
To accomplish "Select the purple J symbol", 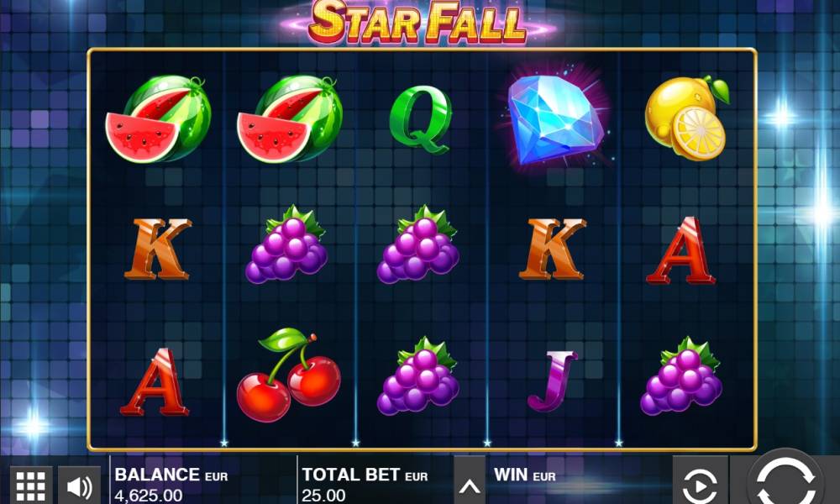I will click(553, 381).
